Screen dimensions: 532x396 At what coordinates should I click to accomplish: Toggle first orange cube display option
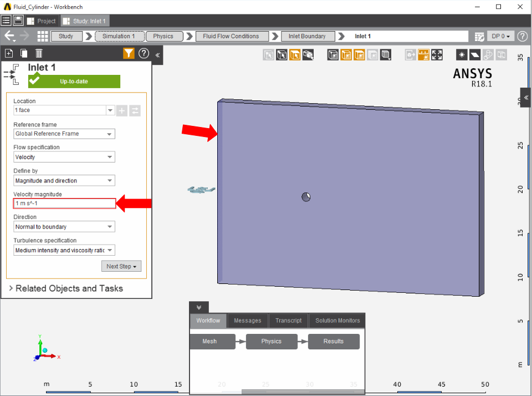(x=346, y=55)
